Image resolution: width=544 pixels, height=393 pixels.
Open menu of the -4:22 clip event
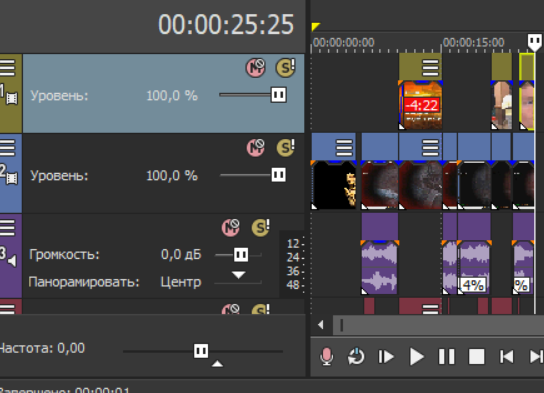coord(430,68)
